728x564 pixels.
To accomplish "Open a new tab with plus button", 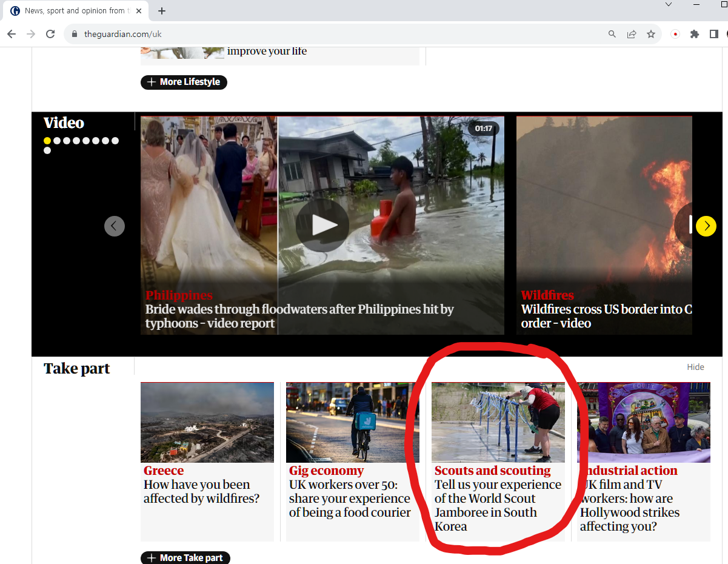I will [x=162, y=11].
